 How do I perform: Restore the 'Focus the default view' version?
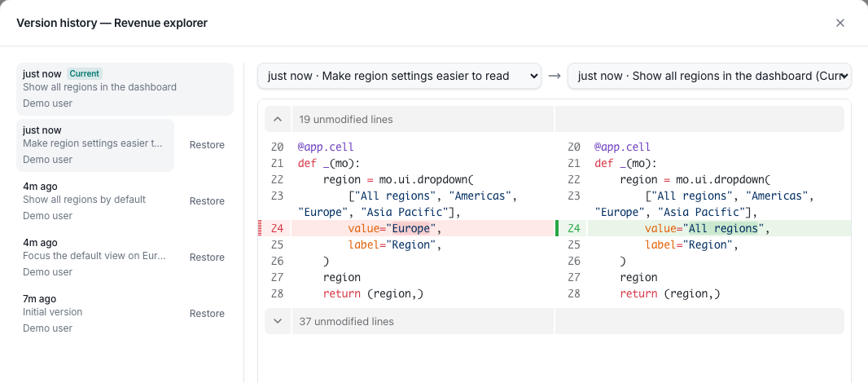click(207, 258)
